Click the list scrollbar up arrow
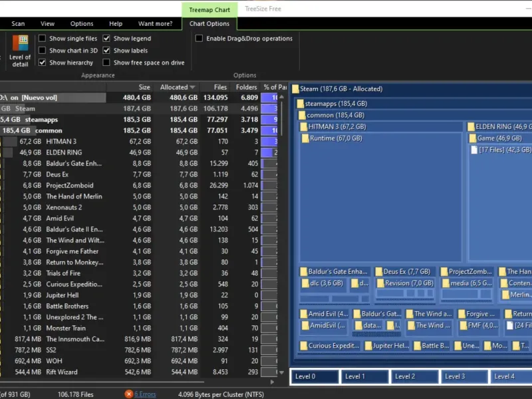This screenshot has height=399, width=532. click(281, 97)
